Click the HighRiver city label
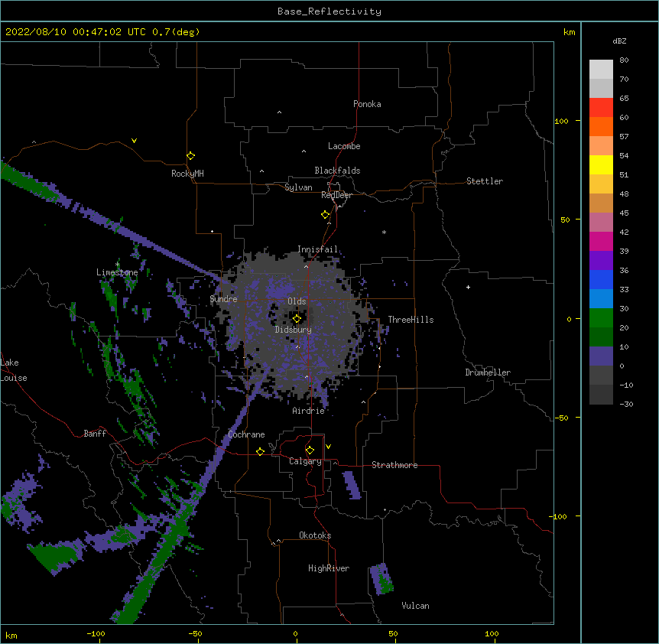 (x=329, y=568)
